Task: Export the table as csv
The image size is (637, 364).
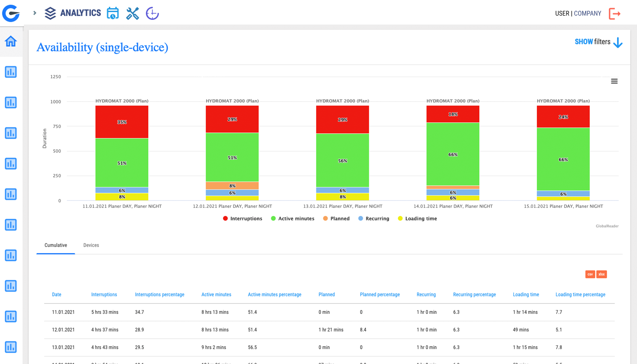Action: point(590,274)
